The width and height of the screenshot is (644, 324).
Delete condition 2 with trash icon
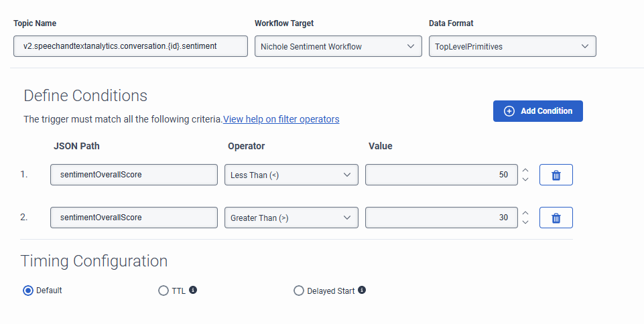click(556, 218)
